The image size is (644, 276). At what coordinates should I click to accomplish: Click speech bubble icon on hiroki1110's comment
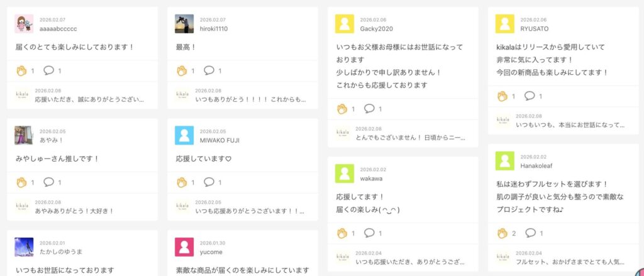pyautogui.click(x=209, y=70)
